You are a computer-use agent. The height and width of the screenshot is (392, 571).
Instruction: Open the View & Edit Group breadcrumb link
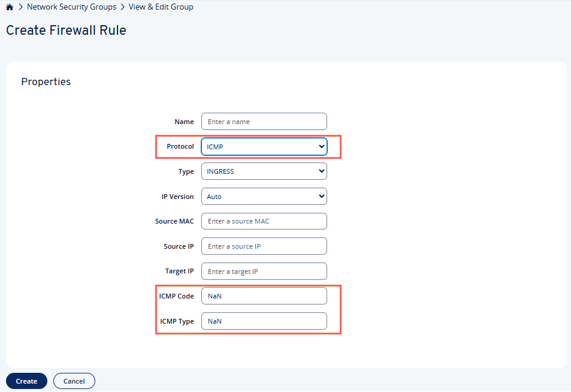point(161,7)
